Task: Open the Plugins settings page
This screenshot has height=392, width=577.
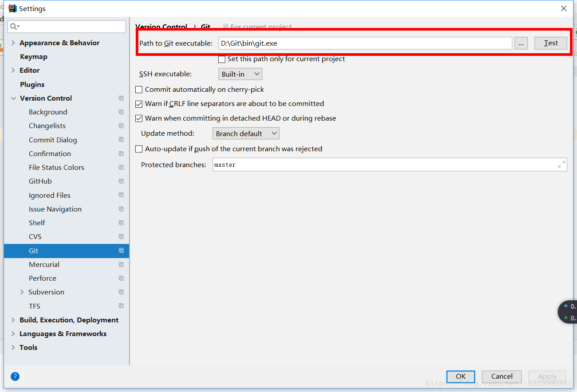Action: tap(32, 84)
